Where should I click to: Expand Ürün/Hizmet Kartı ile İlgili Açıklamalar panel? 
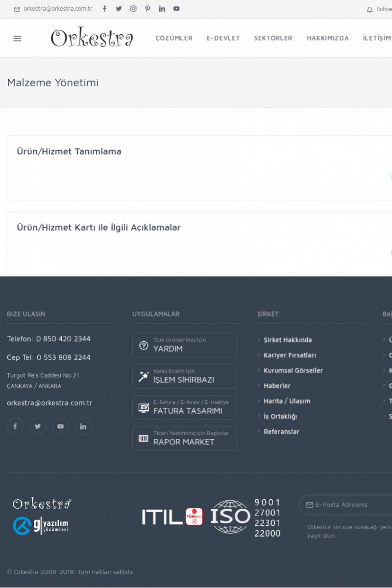click(99, 228)
